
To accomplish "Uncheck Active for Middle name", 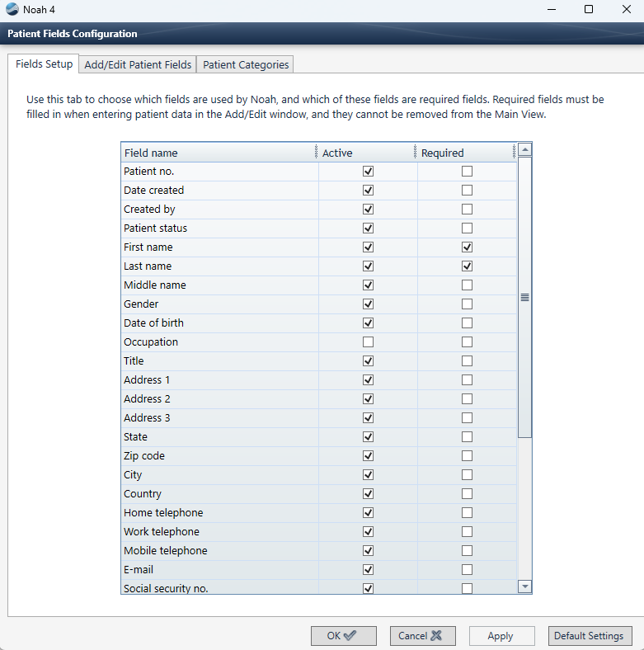I will tap(368, 285).
